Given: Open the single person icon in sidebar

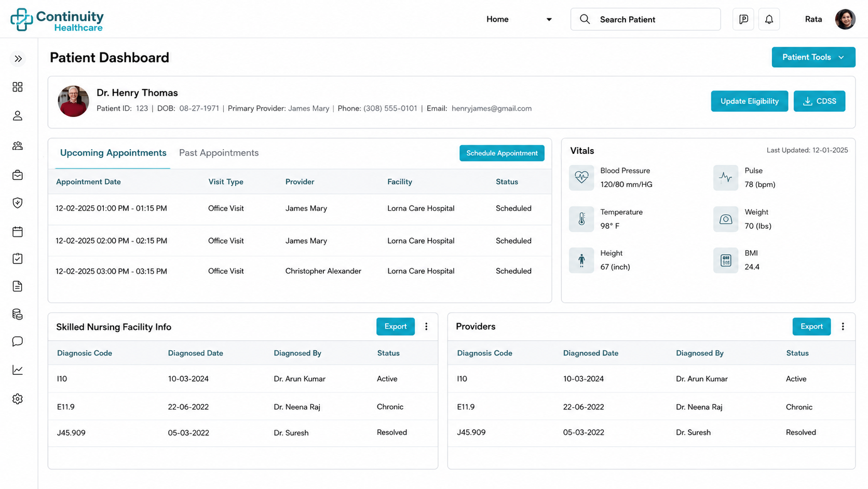Looking at the screenshot, I should pos(18,116).
